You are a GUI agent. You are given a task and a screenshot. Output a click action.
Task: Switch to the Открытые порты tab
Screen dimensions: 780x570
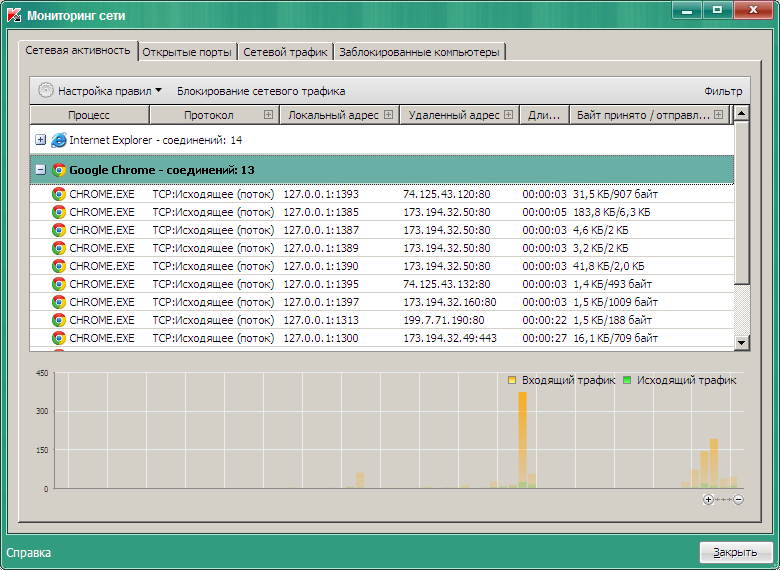pyautogui.click(x=187, y=52)
